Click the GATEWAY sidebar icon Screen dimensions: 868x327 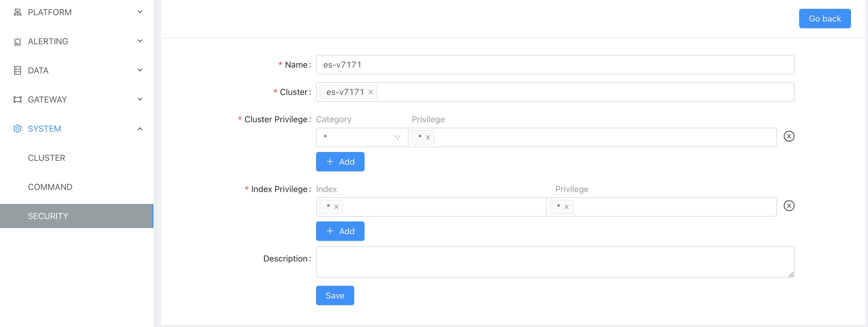pyautogui.click(x=18, y=99)
